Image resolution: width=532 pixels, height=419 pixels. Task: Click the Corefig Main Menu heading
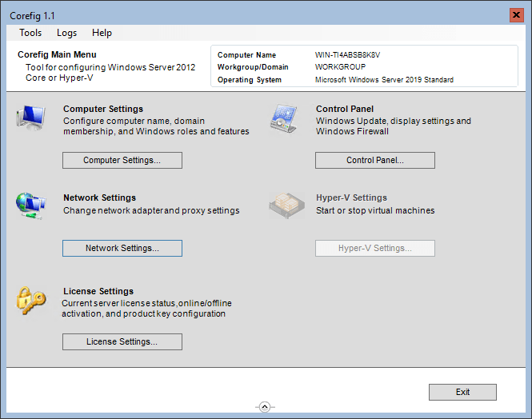point(57,54)
